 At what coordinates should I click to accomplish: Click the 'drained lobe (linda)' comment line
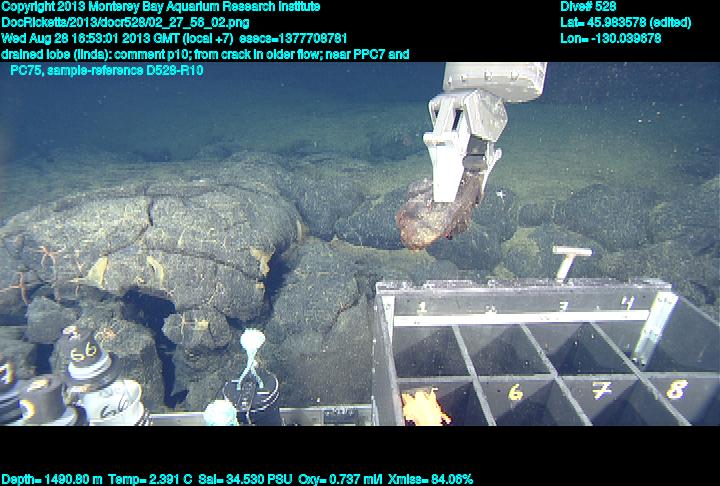coord(205,55)
